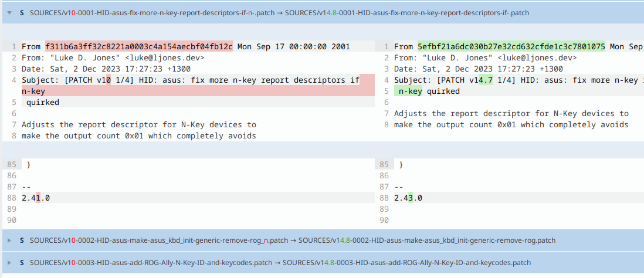
Task: Open the SOURCES/v10-0001 to v14.8-0001 patch file title
Action: [279, 13]
